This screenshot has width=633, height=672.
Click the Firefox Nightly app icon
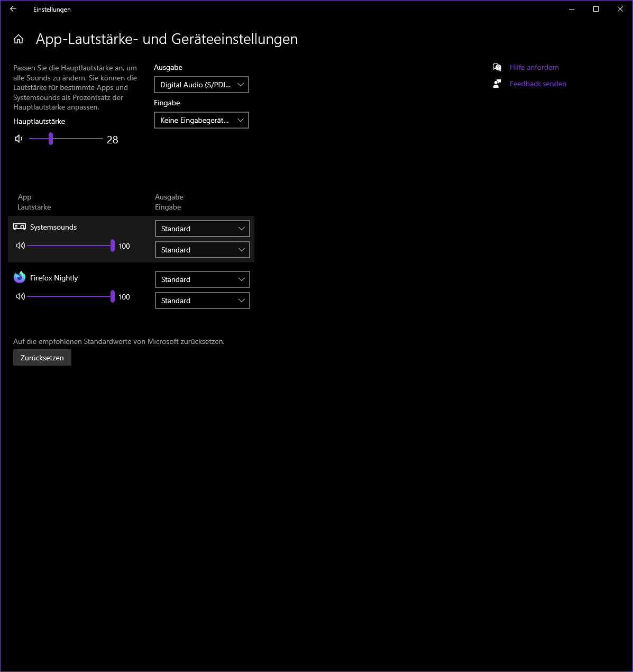click(x=20, y=277)
